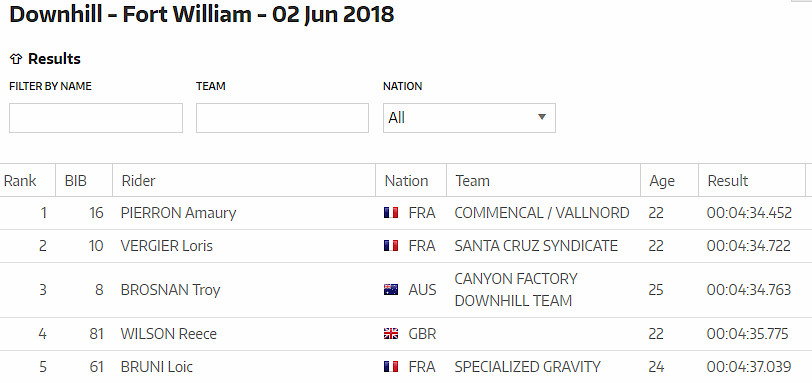Click the Result column header
Viewport: 812px width, 383px height.
(x=728, y=181)
